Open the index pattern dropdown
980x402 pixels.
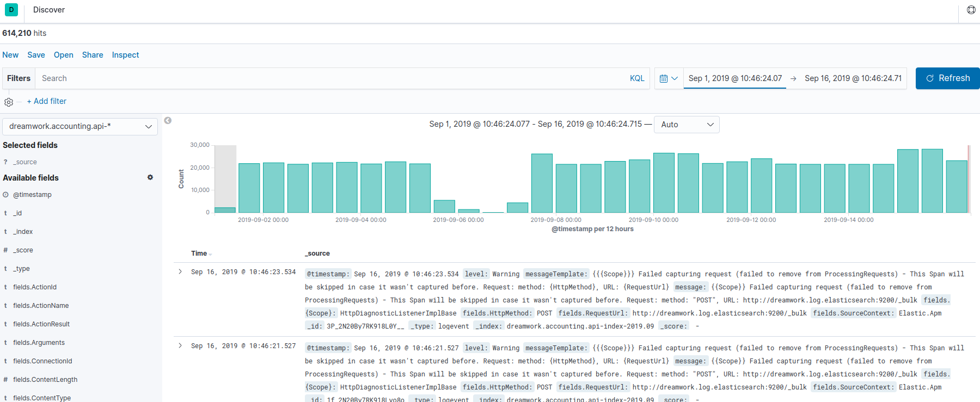click(80, 126)
